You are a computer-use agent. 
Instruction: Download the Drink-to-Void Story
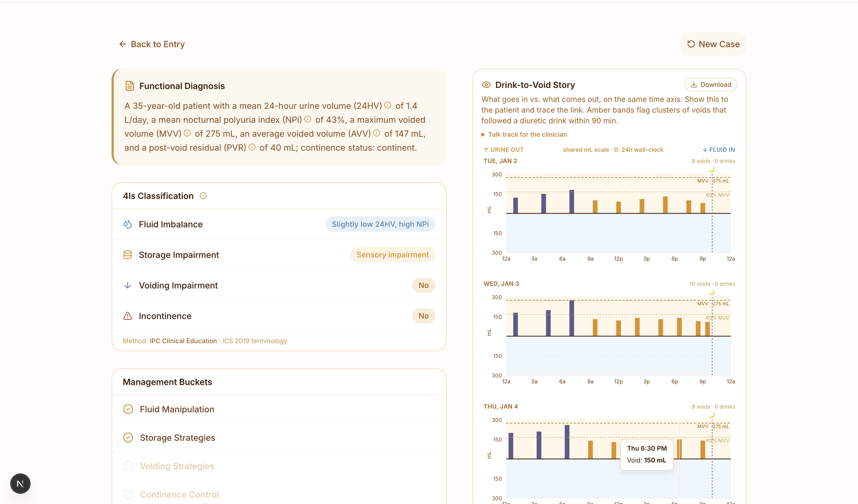coord(711,85)
